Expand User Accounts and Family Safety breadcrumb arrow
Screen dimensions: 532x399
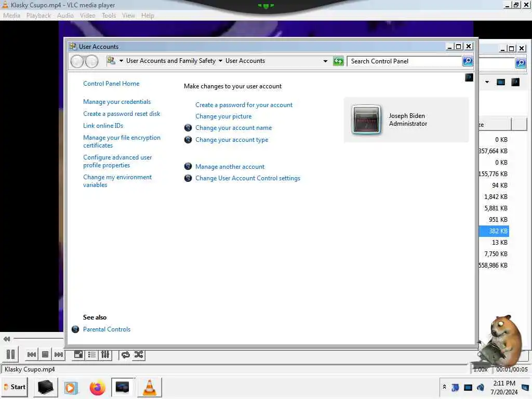[220, 61]
